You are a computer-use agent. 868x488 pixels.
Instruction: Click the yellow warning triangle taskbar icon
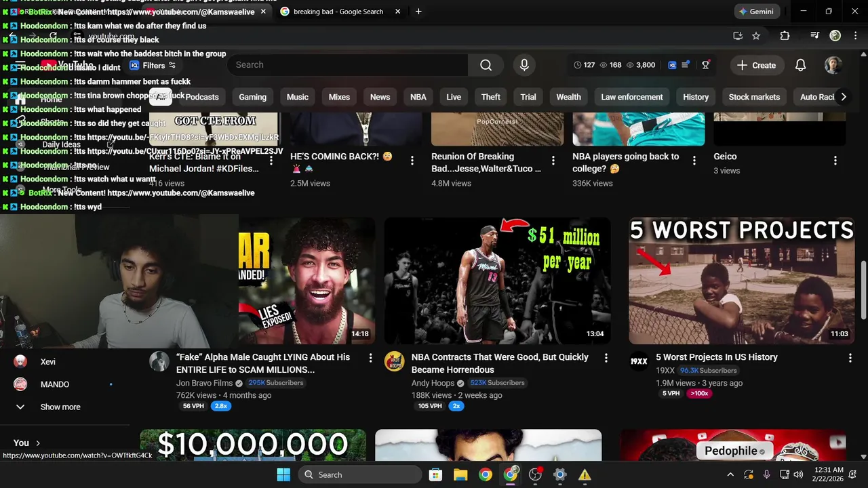tap(584, 474)
